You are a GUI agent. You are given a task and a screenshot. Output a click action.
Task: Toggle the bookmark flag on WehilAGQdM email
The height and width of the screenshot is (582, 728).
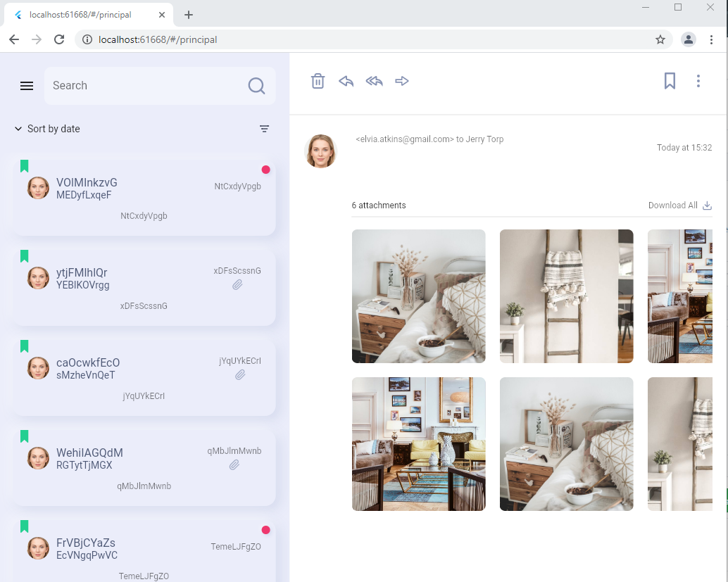[25, 436]
